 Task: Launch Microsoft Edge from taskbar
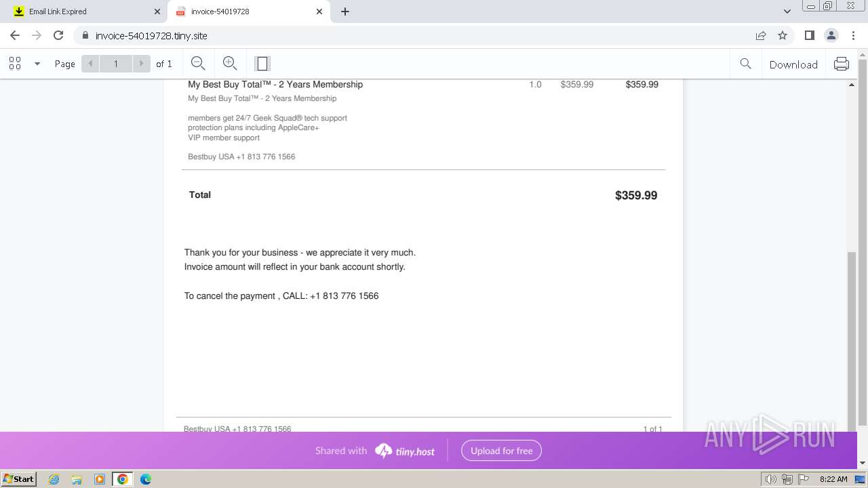click(x=146, y=479)
